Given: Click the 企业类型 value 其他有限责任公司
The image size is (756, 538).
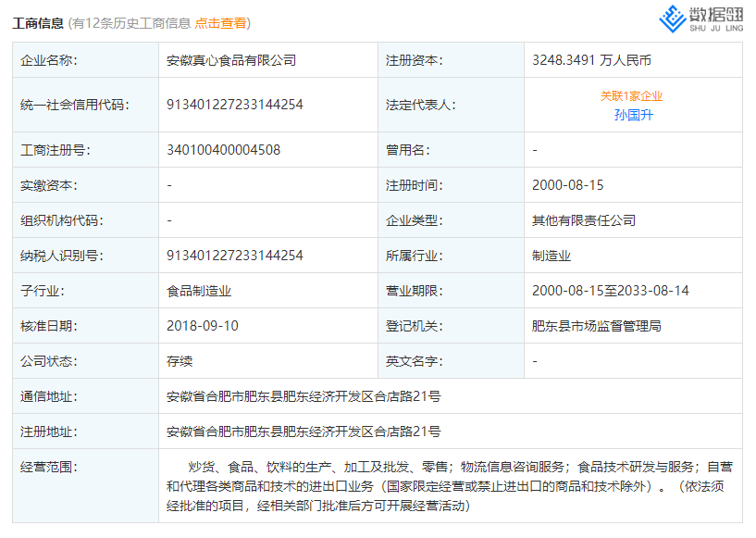Looking at the screenshot, I should click(581, 220).
